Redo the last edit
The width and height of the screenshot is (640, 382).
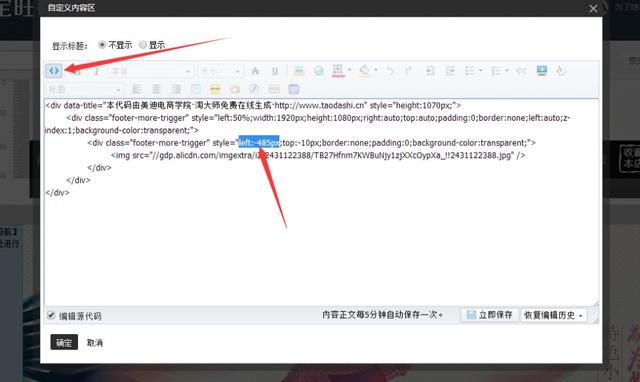tap(408, 71)
